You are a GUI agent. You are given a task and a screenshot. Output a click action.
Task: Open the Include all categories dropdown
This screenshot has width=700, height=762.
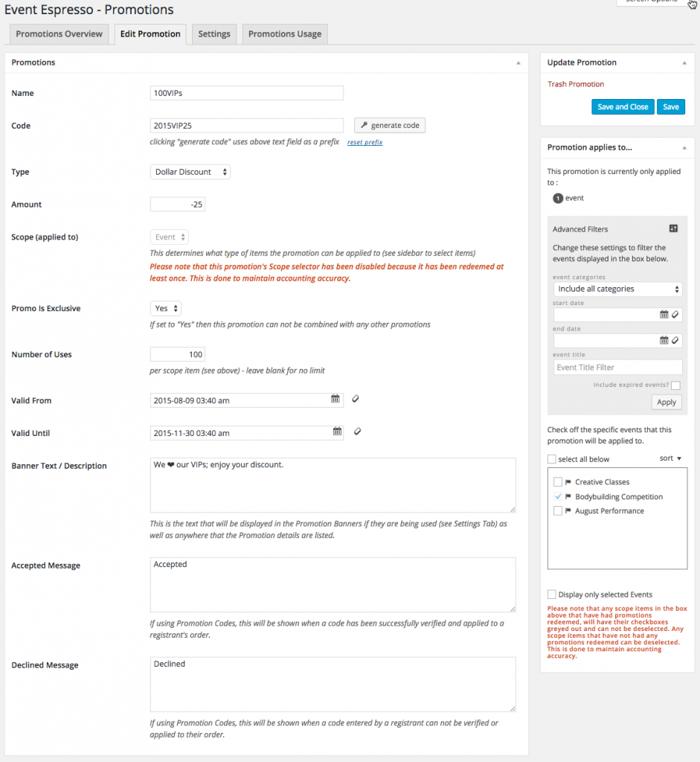pos(617,289)
